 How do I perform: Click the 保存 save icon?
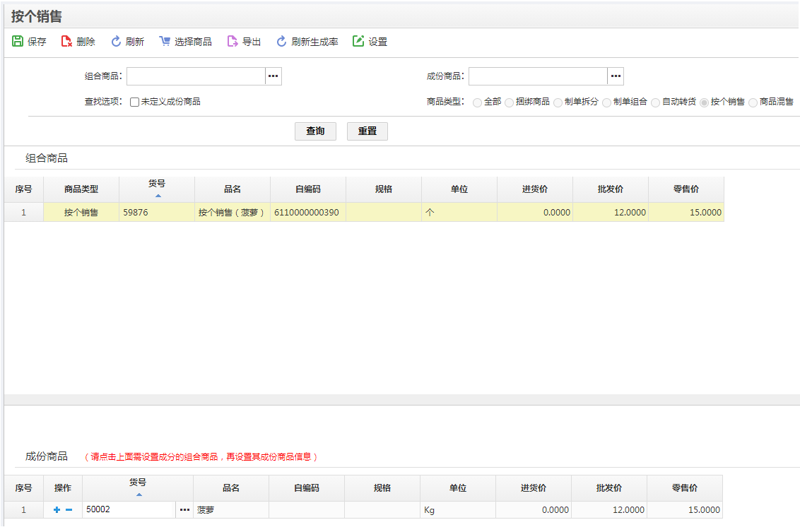click(18, 41)
